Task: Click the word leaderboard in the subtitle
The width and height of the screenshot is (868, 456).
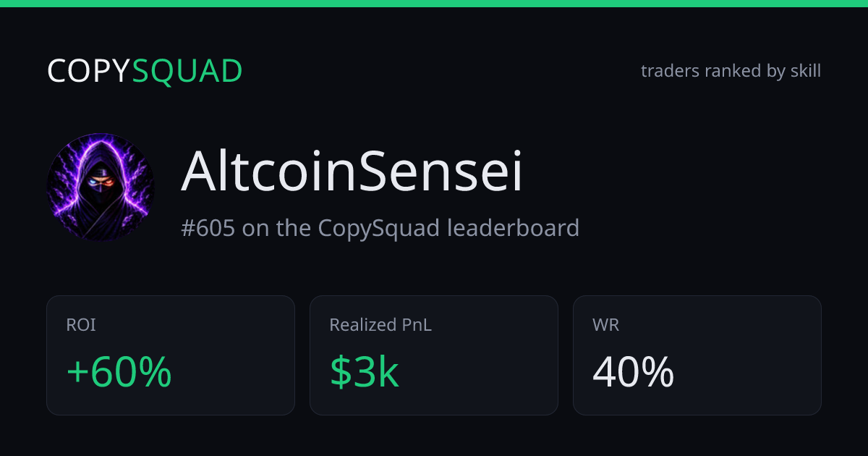Action: pos(513,228)
